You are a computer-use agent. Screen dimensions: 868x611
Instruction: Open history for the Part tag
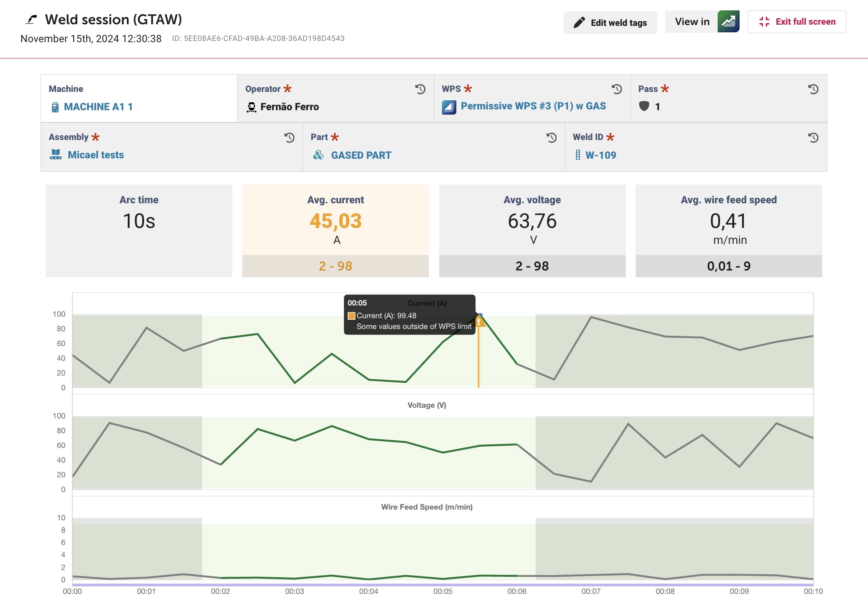tap(551, 138)
